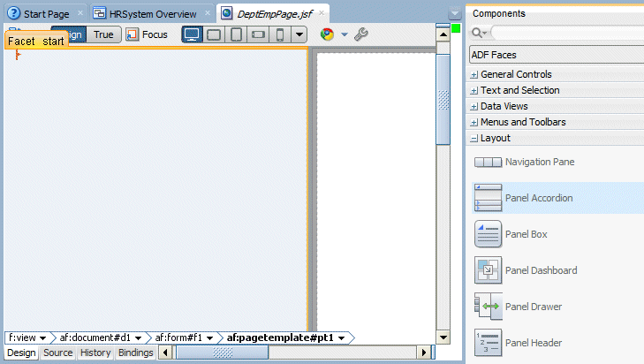Click the f:view breadcrumb
This screenshot has height=364, width=644.
click(22, 337)
